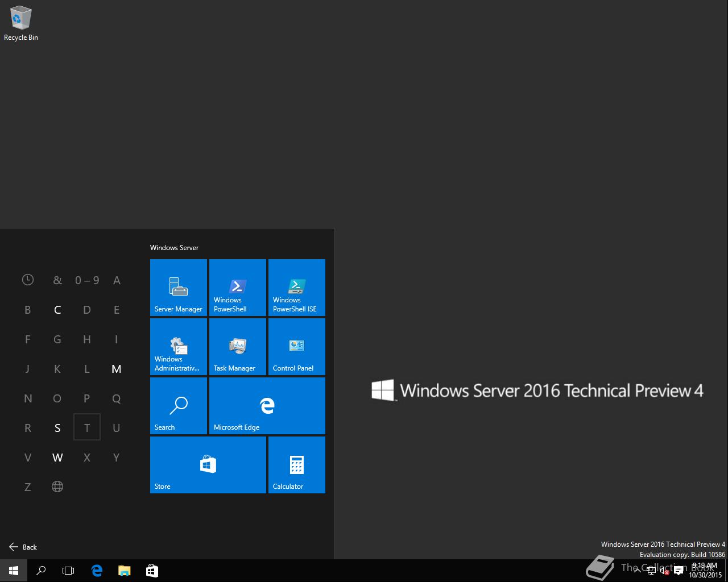Click letter V in the grid
Screen dimensions: 728x582
point(28,458)
